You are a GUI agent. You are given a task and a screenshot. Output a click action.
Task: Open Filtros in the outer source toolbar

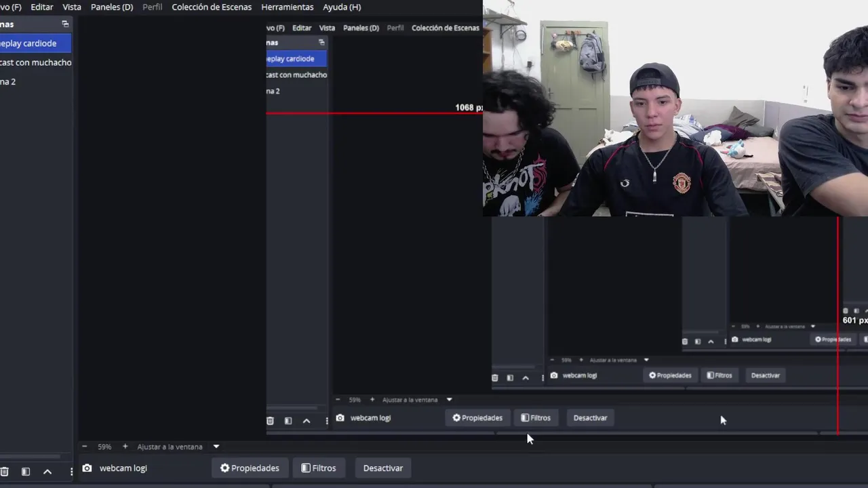(x=319, y=468)
